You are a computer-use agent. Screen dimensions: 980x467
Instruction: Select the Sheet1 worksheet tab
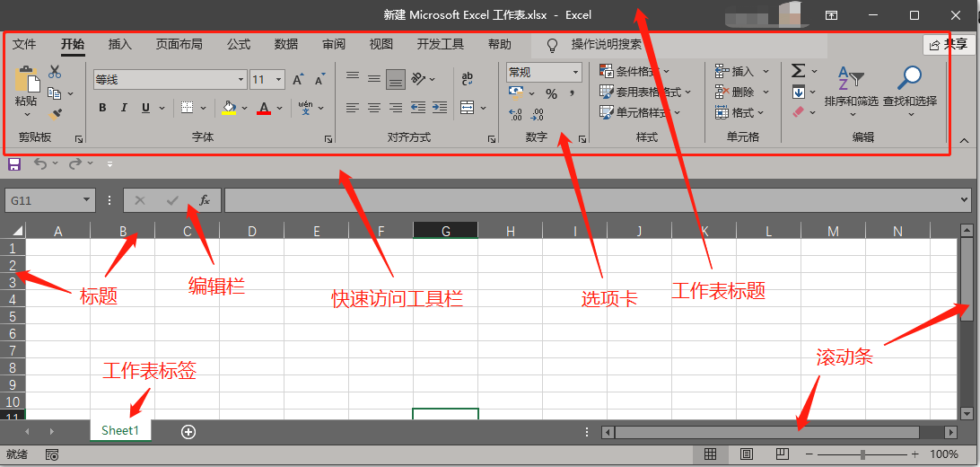click(120, 431)
